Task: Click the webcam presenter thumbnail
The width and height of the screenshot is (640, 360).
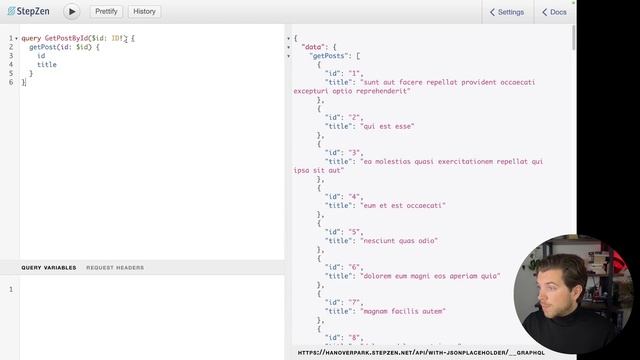Action: pyautogui.click(x=573, y=294)
